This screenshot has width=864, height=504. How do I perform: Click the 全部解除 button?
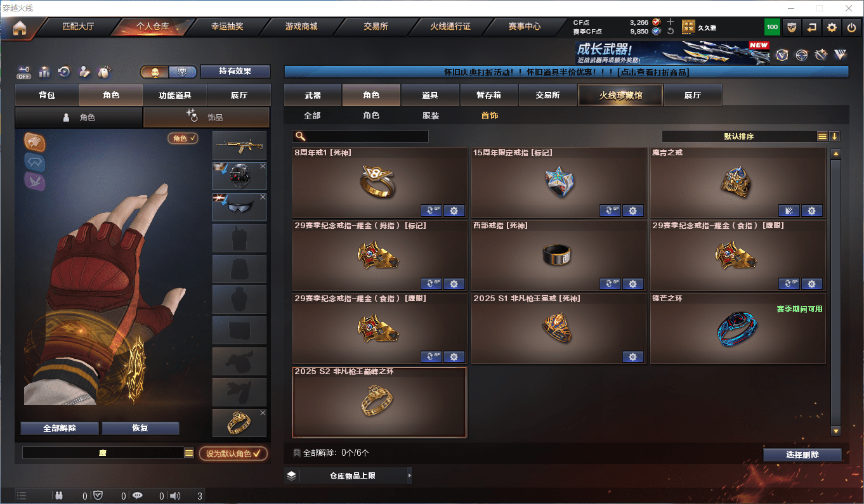pyautogui.click(x=60, y=428)
